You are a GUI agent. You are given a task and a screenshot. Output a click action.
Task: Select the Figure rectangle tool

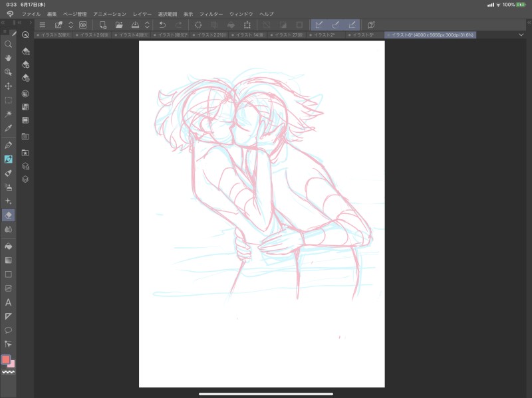(x=8, y=274)
